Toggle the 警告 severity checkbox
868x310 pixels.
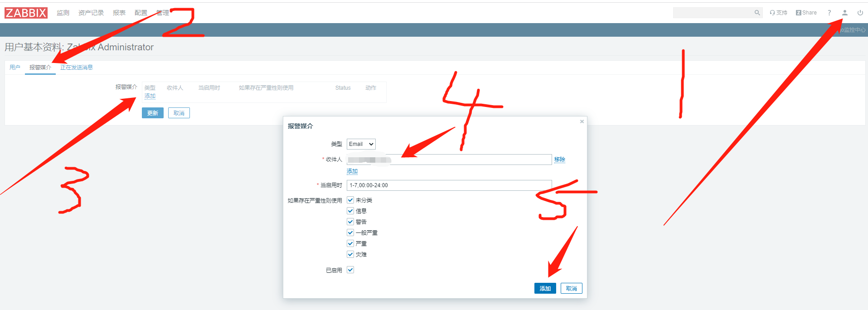click(x=350, y=222)
